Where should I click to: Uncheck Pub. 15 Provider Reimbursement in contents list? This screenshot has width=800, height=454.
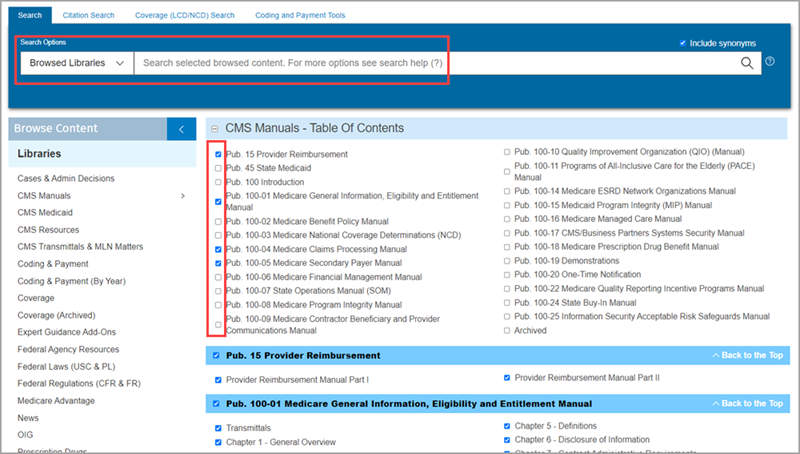[218, 154]
